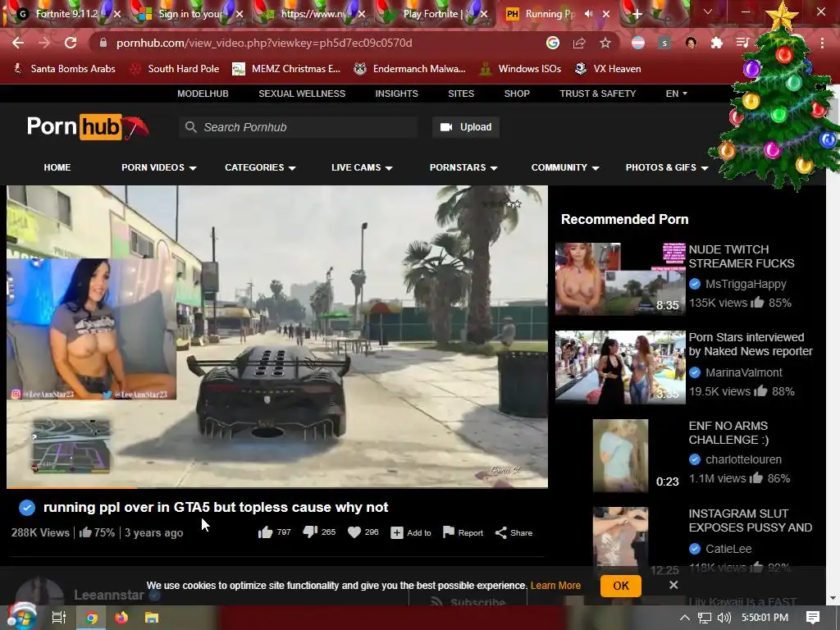Click the Upload button
The width and height of the screenshot is (840, 630).
pyautogui.click(x=466, y=127)
